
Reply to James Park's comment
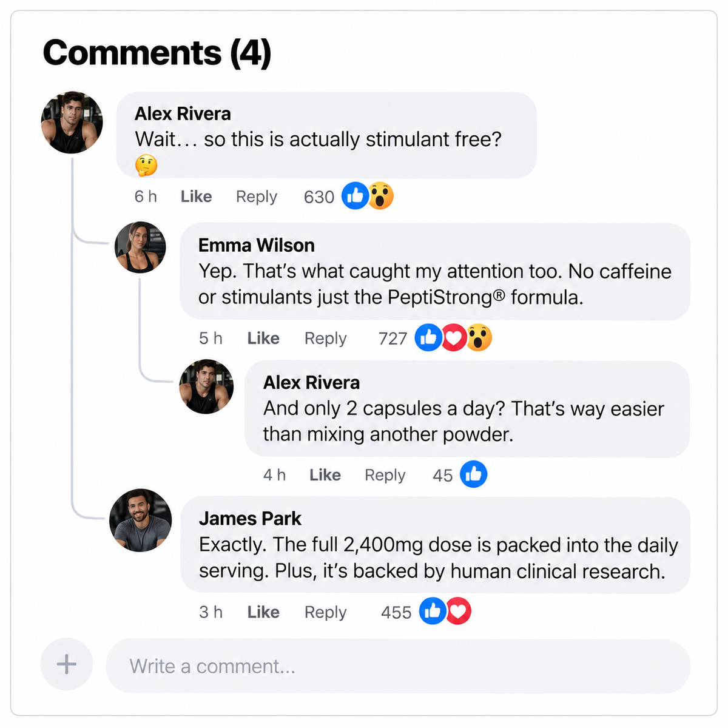point(325,612)
